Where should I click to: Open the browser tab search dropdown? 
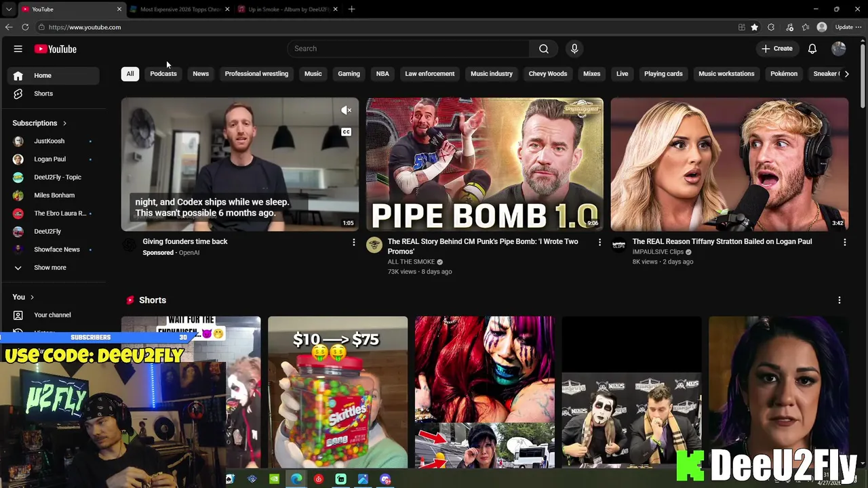[9, 9]
